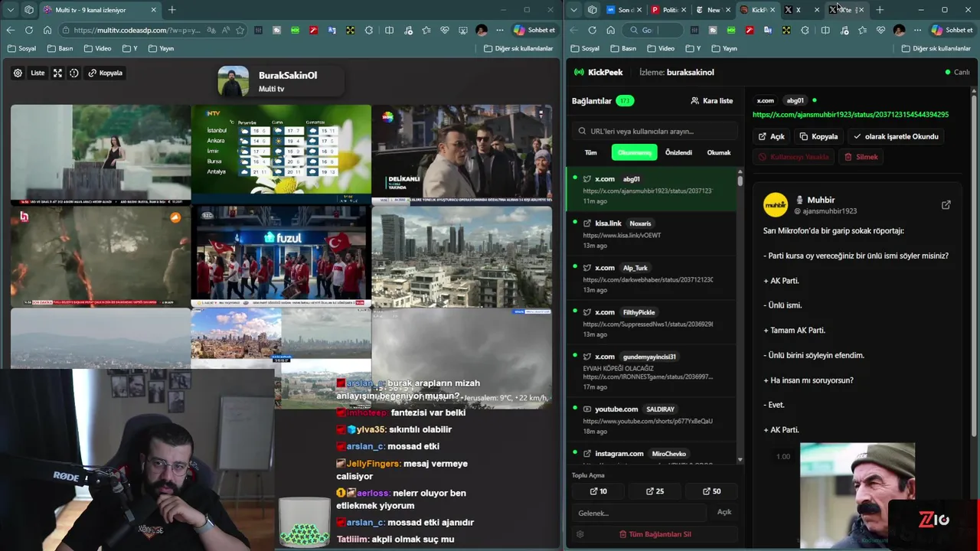Open tab search dropdown in left browser
The width and height of the screenshot is (980, 551).
(11, 10)
